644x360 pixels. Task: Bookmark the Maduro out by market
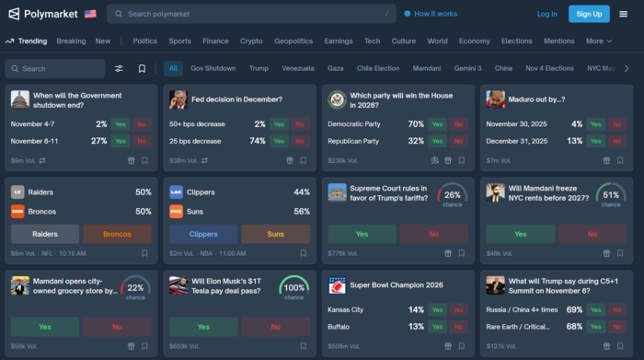pyautogui.click(x=620, y=161)
